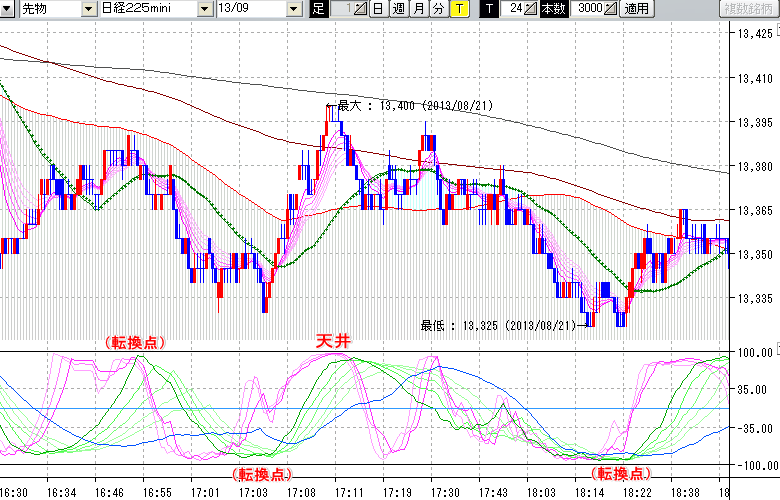Image resolution: width=780 pixels, height=500 pixels.
Task: Switch chart to 月 (monthly) bars
Action: click(418, 9)
